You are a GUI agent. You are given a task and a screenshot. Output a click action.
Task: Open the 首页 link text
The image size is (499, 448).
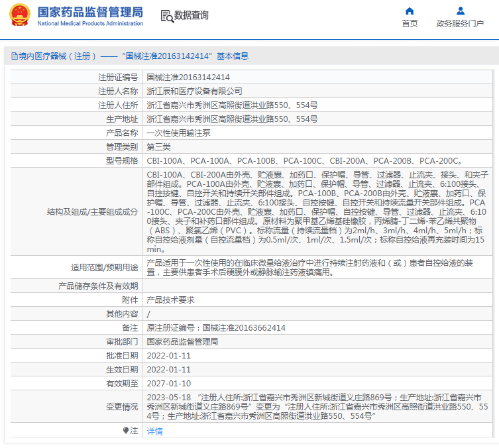[x=410, y=24]
